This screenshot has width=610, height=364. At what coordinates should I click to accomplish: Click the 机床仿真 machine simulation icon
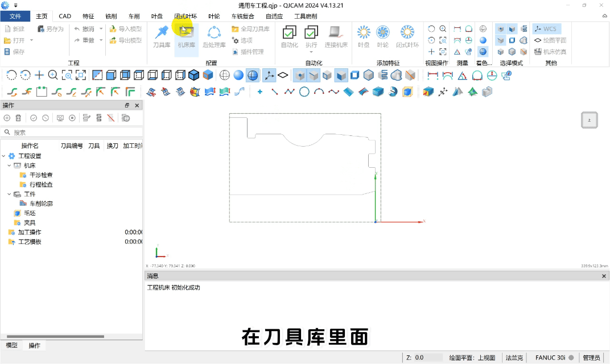point(546,52)
